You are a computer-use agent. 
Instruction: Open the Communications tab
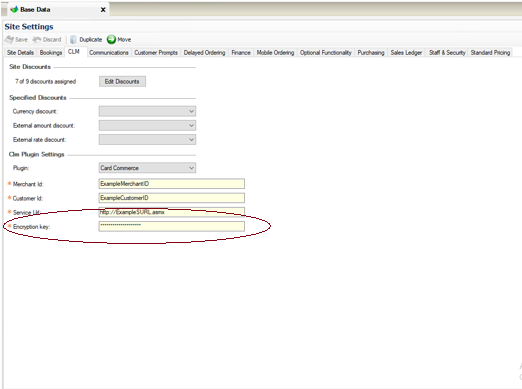(x=109, y=53)
